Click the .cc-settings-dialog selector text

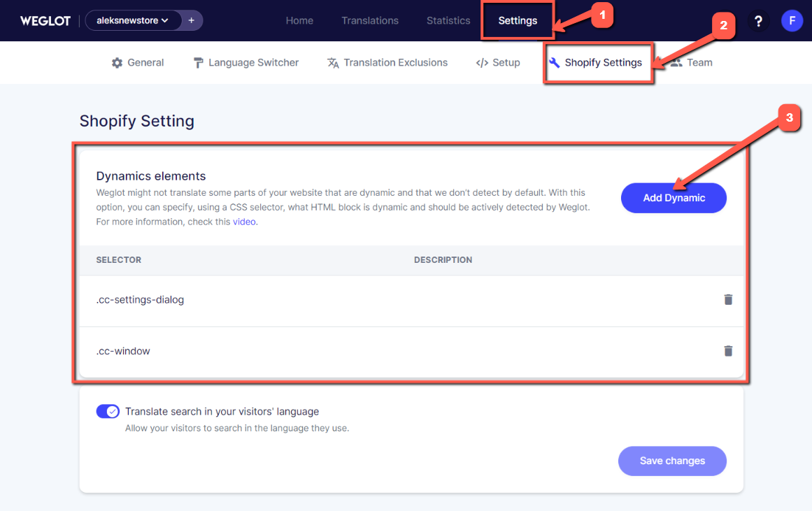coord(140,300)
